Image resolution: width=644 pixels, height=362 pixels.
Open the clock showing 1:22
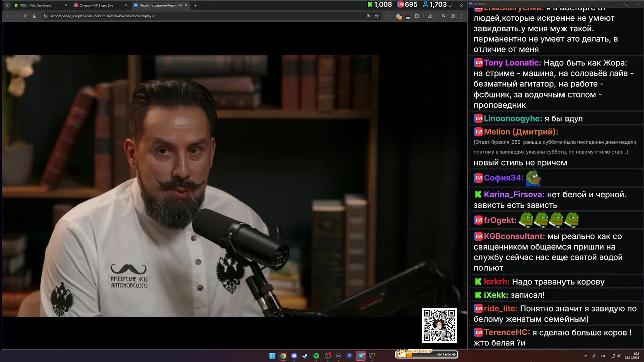632,356
